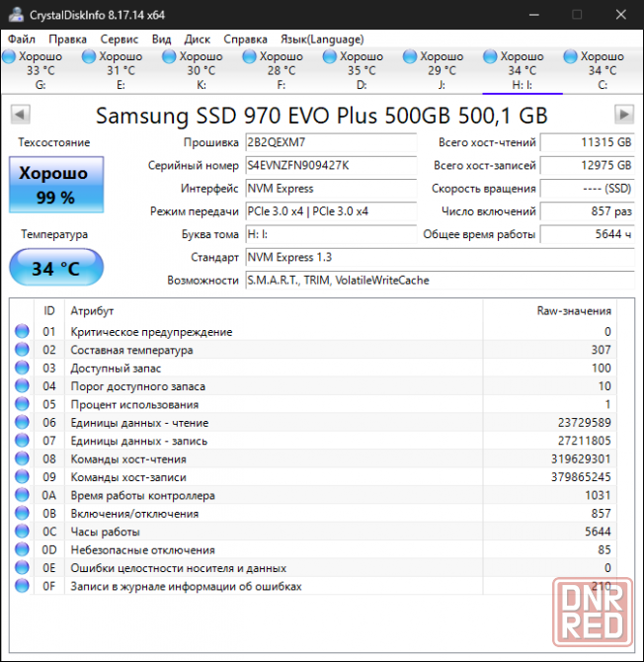Select disk D: with 35 °C status

tap(362, 70)
